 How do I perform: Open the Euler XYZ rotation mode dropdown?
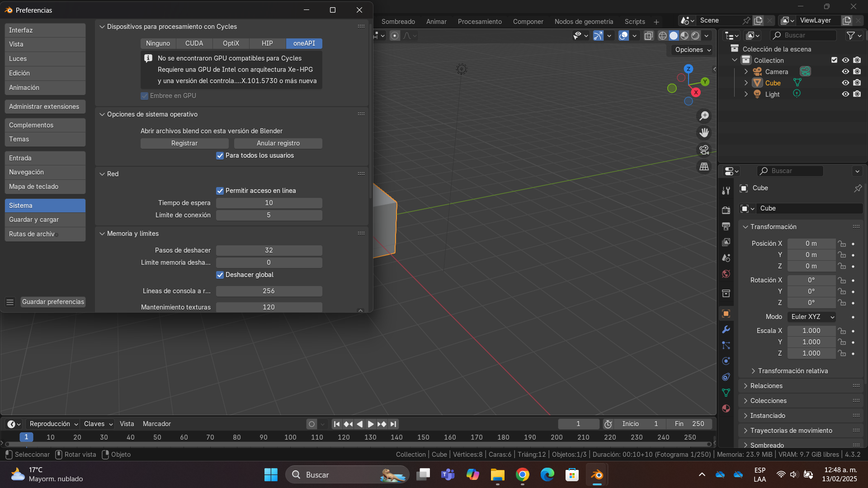coord(811,317)
